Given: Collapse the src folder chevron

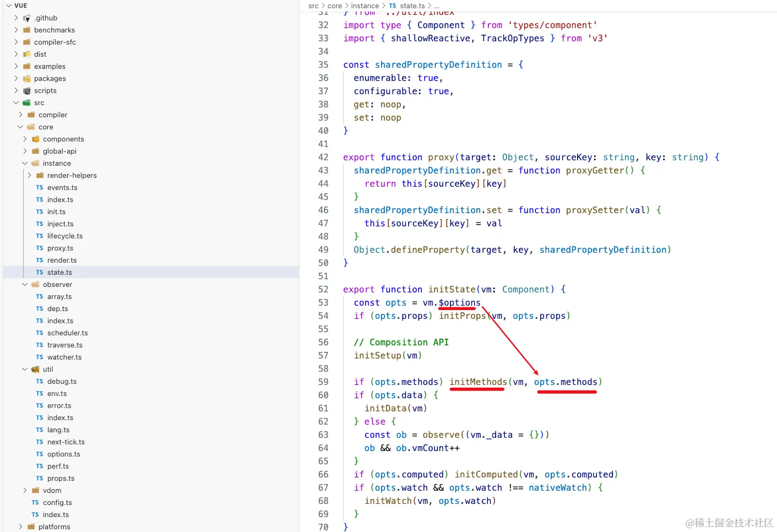Looking at the screenshot, I should 16,103.
